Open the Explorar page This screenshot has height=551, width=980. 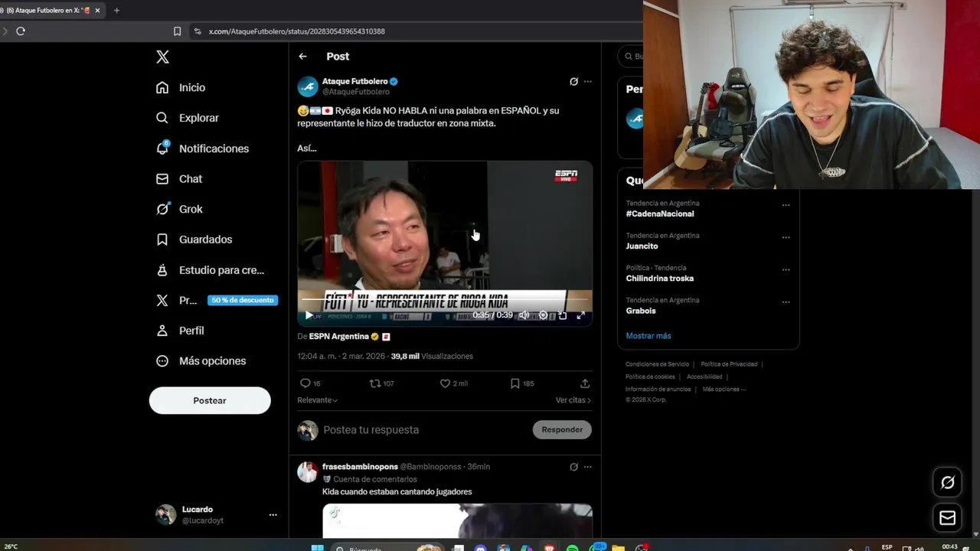point(188,118)
